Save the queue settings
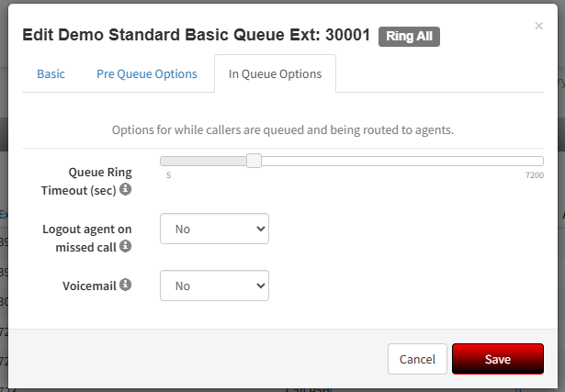This screenshot has width=565, height=392. click(498, 359)
